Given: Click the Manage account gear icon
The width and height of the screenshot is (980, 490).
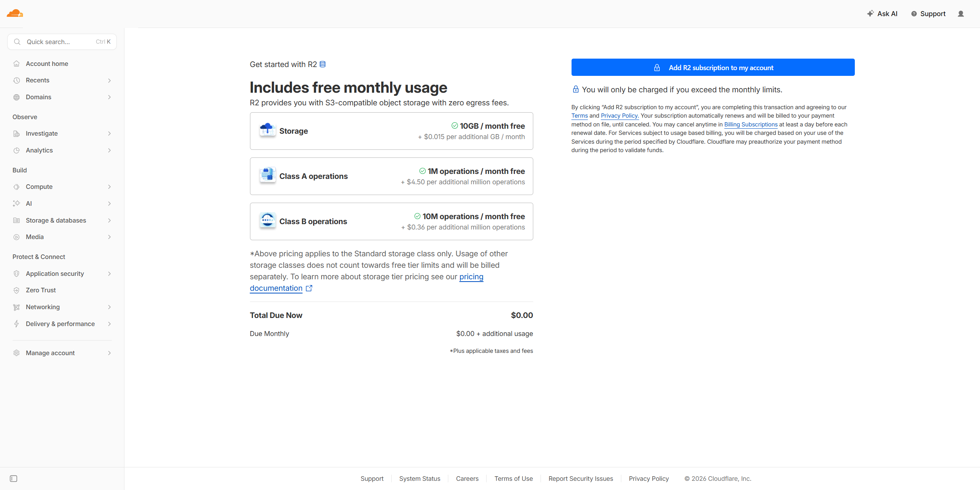Looking at the screenshot, I should [x=16, y=353].
